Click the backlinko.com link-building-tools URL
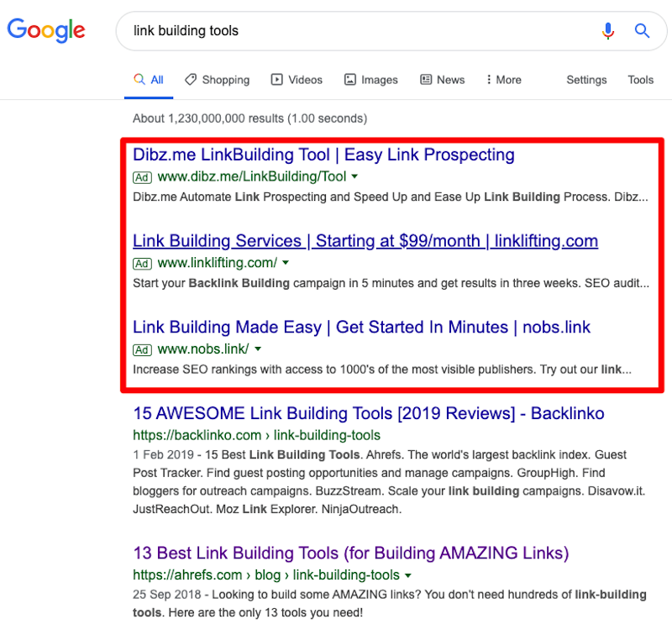Viewport: 672px width, 640px height. tap(256, 435)
